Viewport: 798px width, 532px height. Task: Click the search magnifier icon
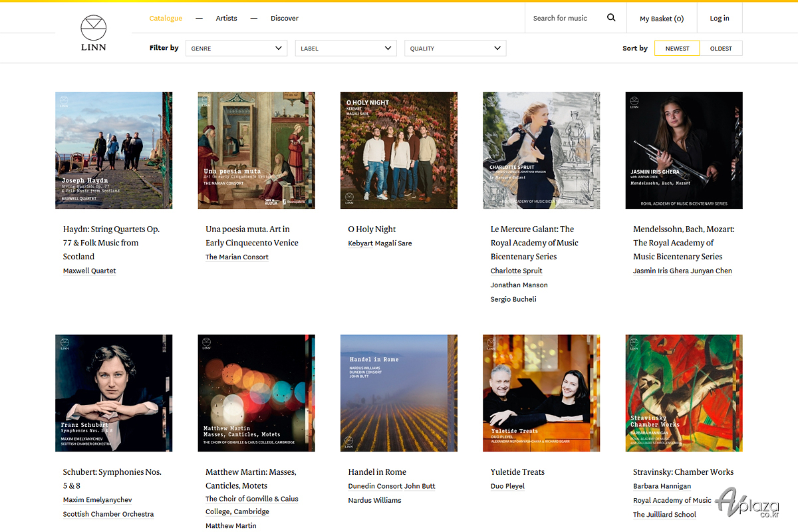tap(611, 18)
